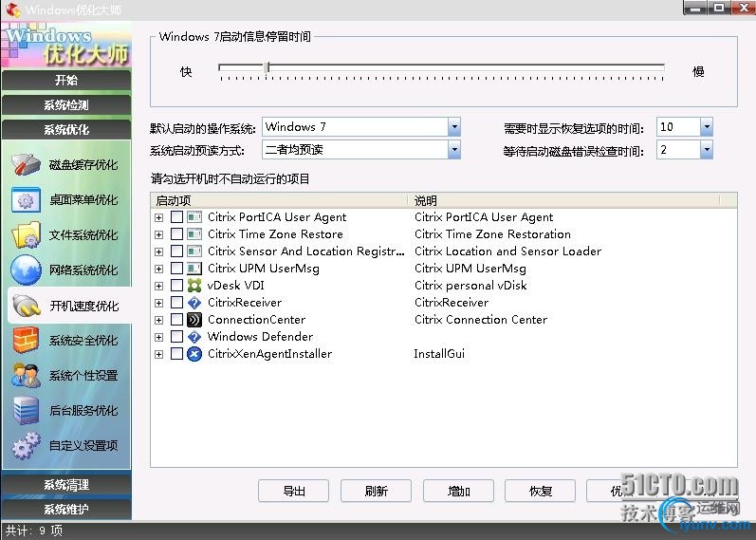
Task: Click the InstallGui description text
Action: pyautogui.click(x=439, y=354)
